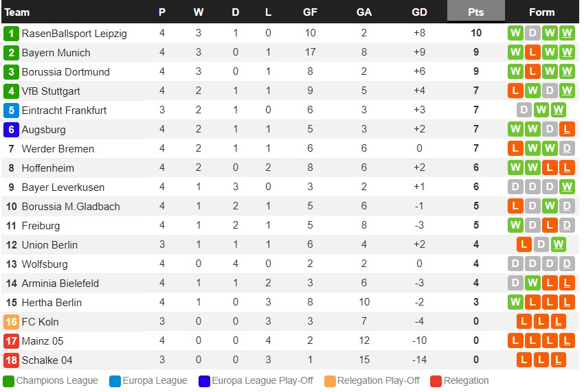584x392 pixels.
Task: Click Hertha Berlin's green W form badge
Action: (x=515, y=302)
